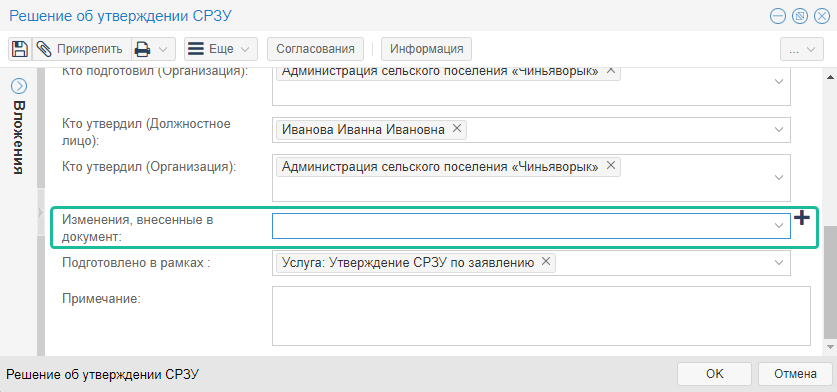837x392 pixels.
Task: Remove the organization tag in Кто подготовил (Организация)
Action: coord(611,70)
